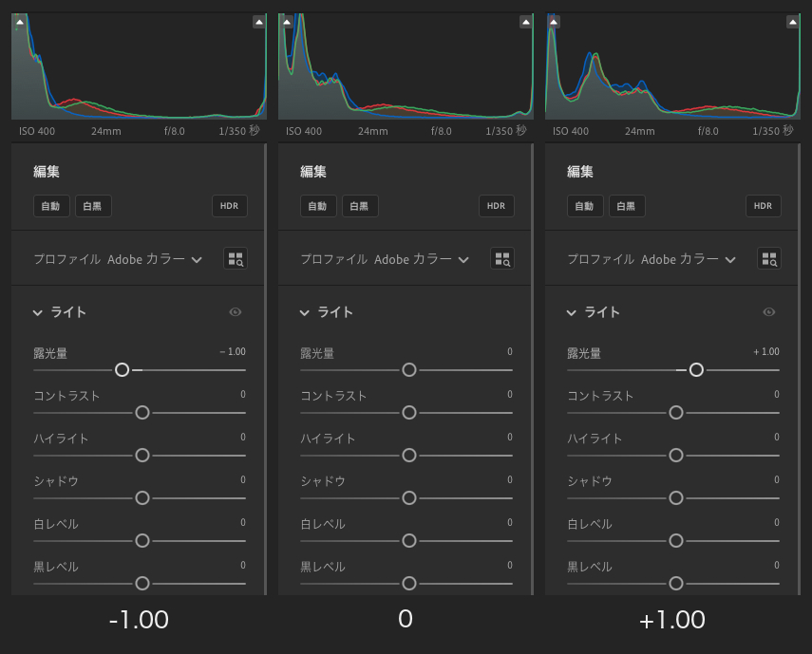Click コントラスト slider handle in +1.00 panel
Screen dimensions: 812x654
[676, 412]
